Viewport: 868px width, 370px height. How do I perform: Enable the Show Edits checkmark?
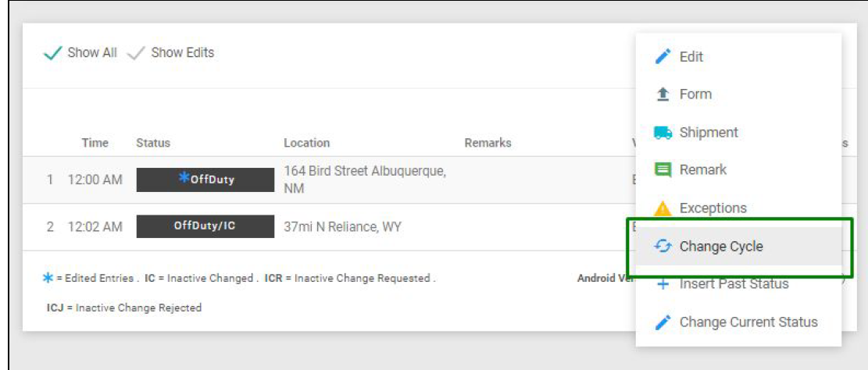[x=136, y=53]
